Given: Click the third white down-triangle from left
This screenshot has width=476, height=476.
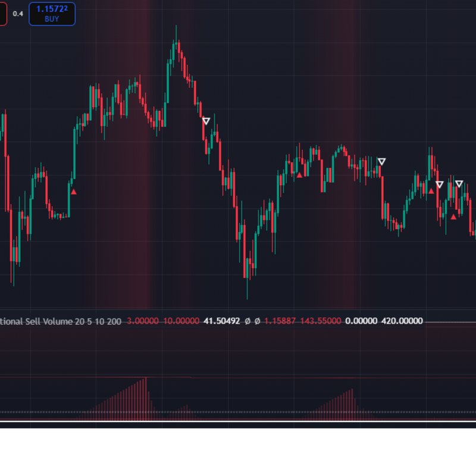Looking at the screenshot, I should pyautogui.click(x=439, y=184).
